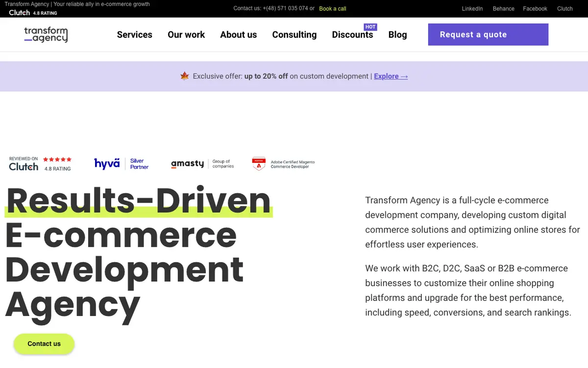Click the HOT badge above Discounts
The image size is (588, 368).
pos(370,27)
